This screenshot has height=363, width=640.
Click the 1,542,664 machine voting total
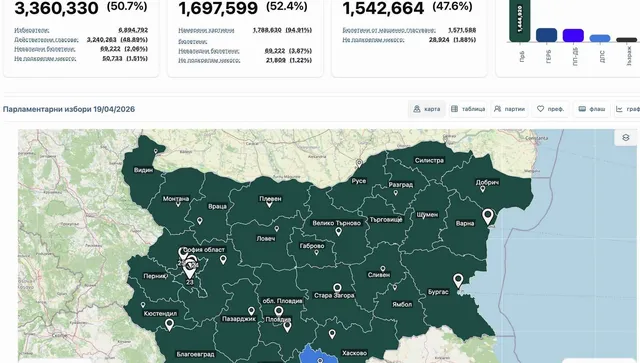pos(383,8)
